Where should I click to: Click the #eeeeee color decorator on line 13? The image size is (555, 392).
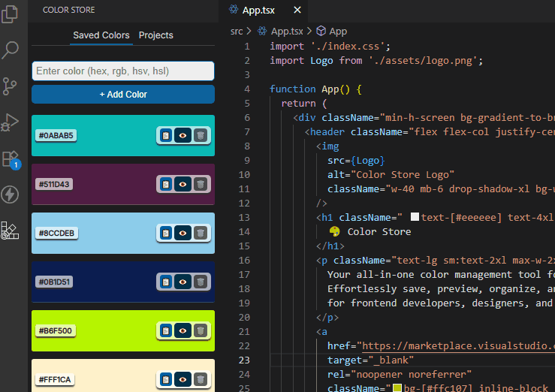click(415, 217)
